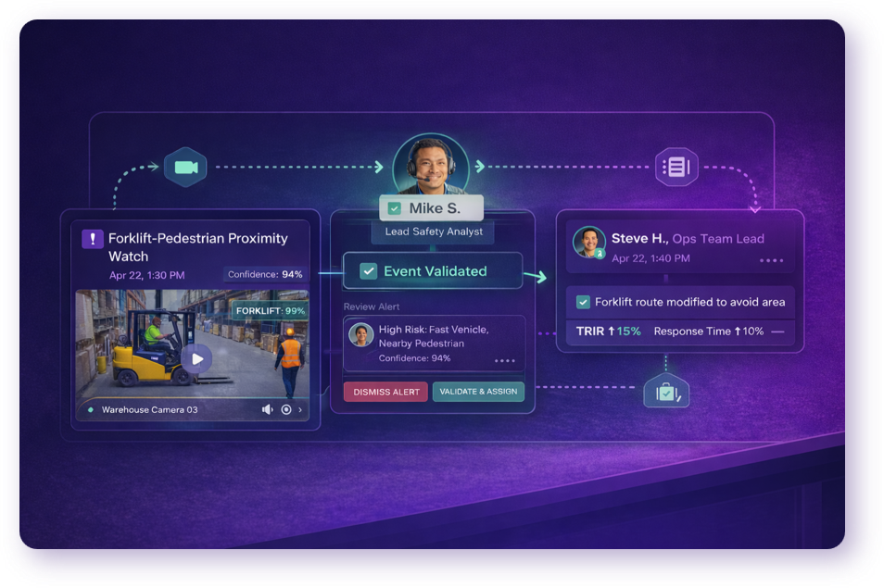The image size is (884, 588).
Task: Expand video options using the chevron arrow
Action: click(x=300, y=409)
